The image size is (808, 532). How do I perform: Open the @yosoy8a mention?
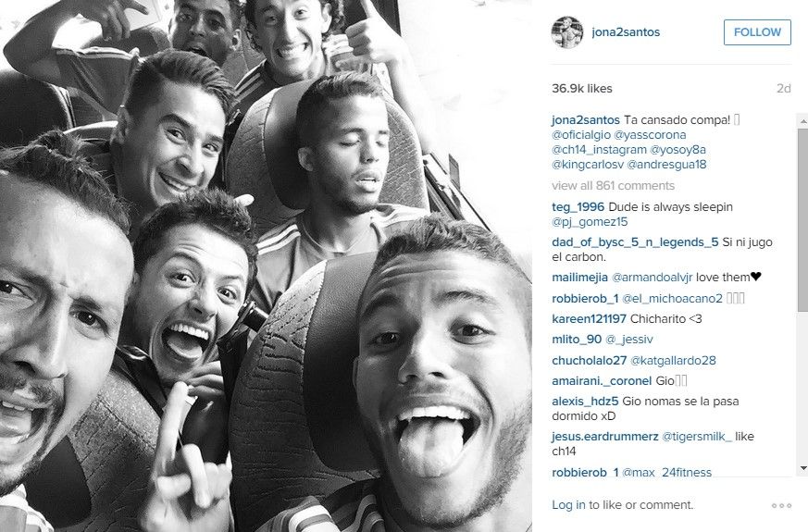point(677,150)
